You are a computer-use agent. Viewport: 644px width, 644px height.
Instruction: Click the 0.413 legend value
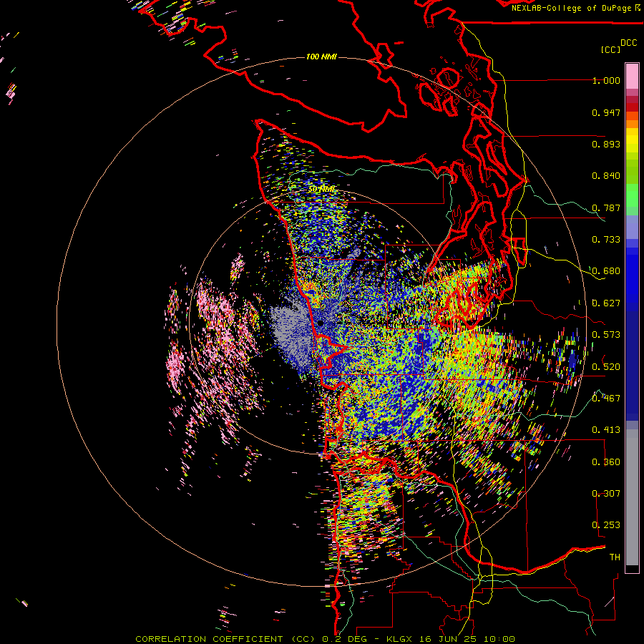pos(606,430)
